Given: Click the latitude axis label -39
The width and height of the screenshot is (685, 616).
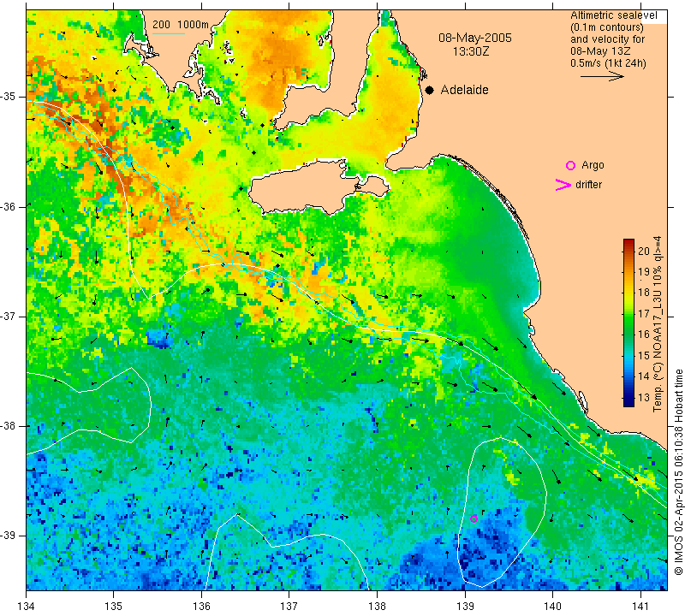Looking at the screenshot, I should pos(9,536).
